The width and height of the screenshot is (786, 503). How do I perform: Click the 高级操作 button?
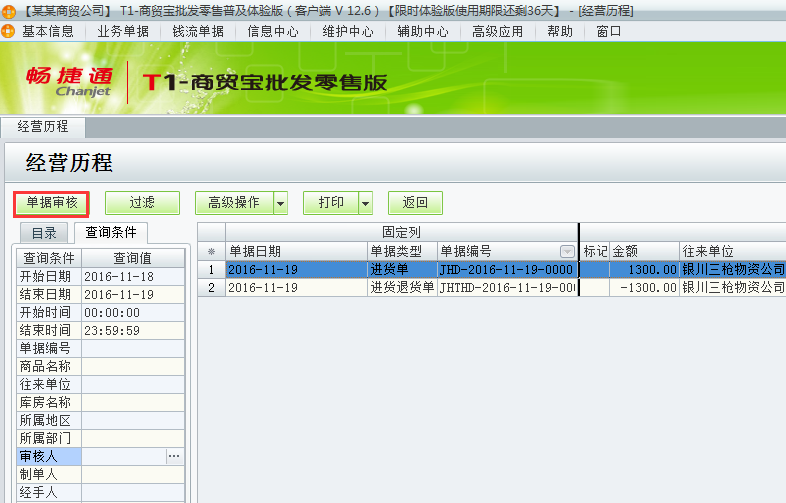(x=234, y=203)
